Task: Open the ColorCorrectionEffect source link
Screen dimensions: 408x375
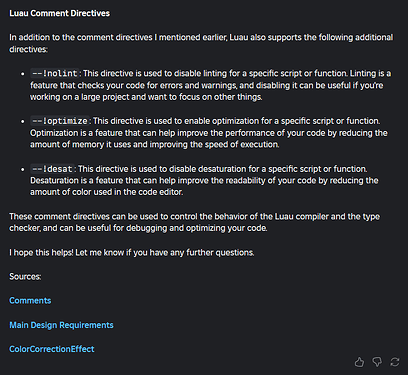Action: 52,349
